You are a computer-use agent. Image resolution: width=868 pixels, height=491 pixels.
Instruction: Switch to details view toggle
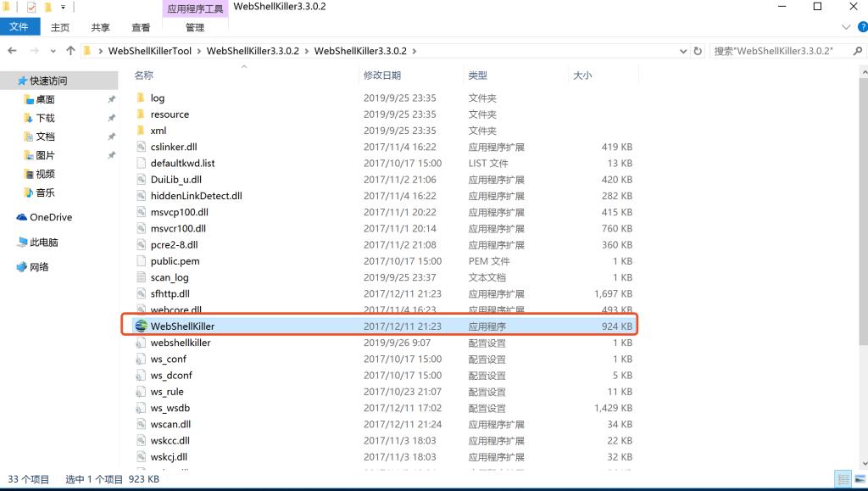click(843, 479)
